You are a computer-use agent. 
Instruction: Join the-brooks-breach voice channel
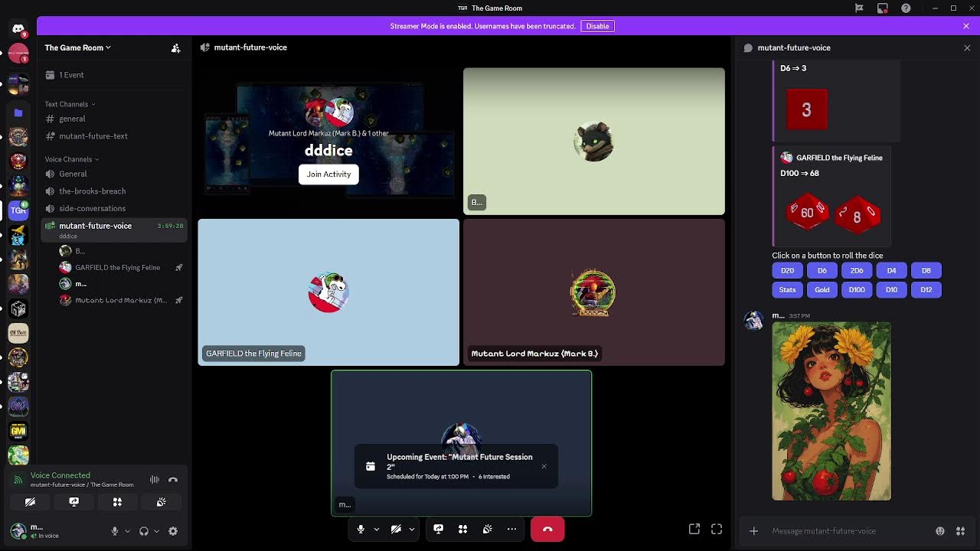(x=115, y=191)
